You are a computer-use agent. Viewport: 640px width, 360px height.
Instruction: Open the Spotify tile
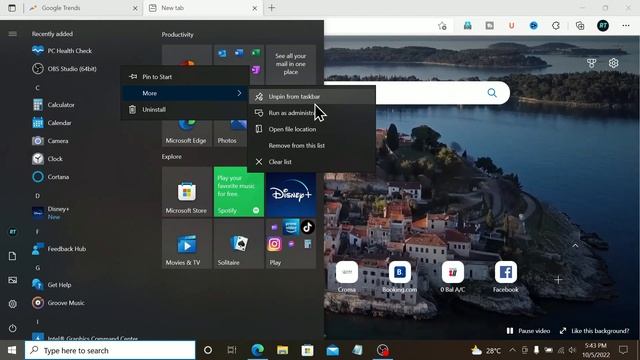(239, 191)
